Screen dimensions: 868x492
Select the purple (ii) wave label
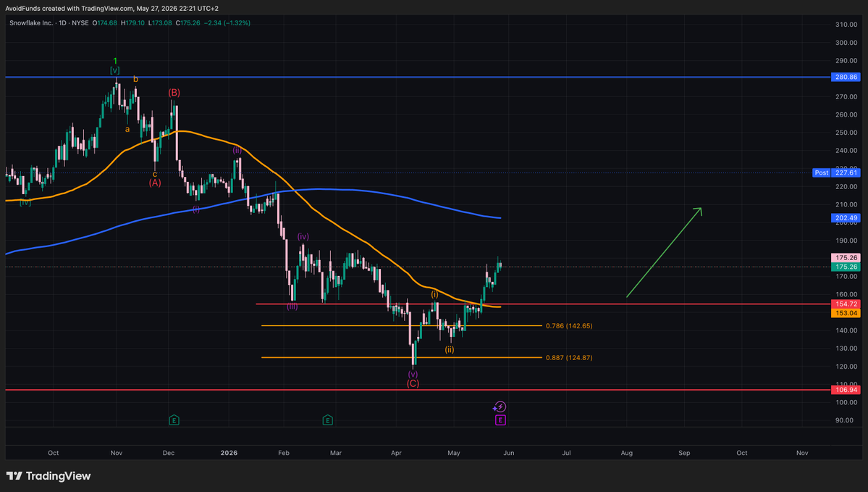[237, 150]
